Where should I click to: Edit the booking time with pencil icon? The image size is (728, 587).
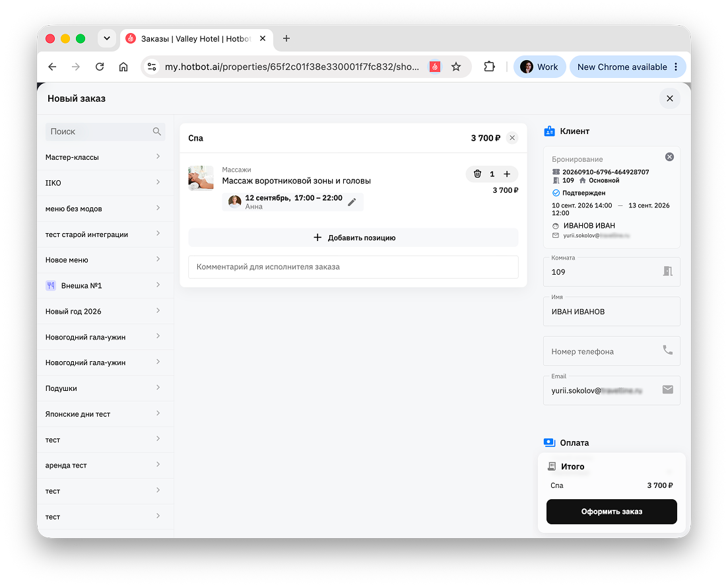click(x=352, y=202)
